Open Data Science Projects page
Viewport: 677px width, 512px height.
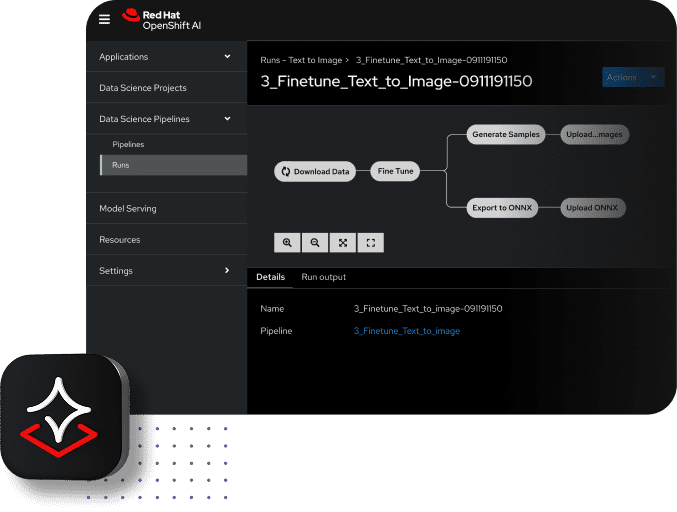(166, 88)
